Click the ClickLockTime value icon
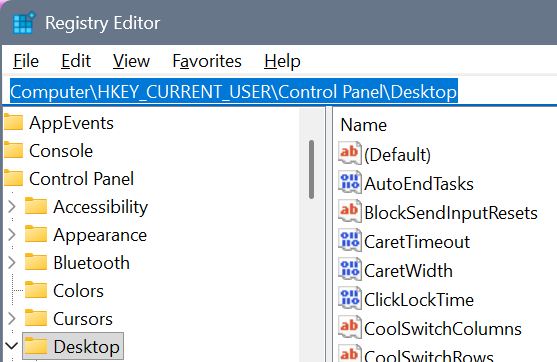This screenshot has height=362, width=557. pyautogui.click(x=350, y=298)
